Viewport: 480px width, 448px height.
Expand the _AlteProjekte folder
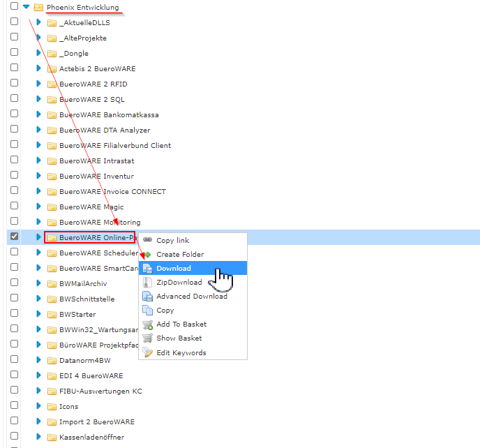(38, 38)
